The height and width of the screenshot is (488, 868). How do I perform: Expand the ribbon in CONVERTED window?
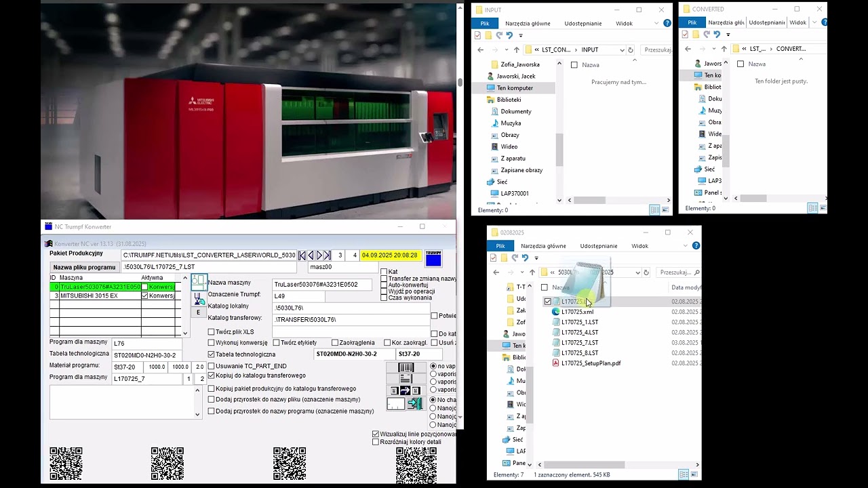coord(814,22)
